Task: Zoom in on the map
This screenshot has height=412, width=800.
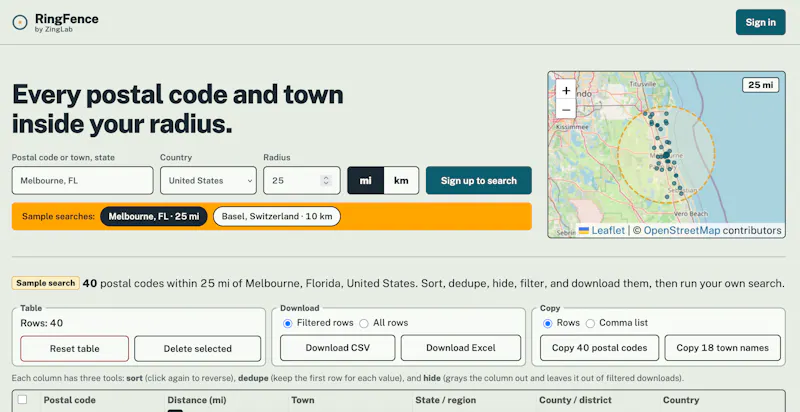Action: (x=566, y=91)
